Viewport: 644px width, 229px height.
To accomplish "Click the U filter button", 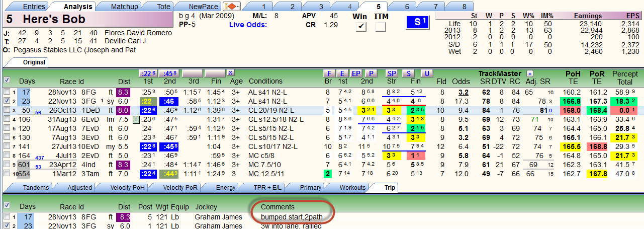I will 426,73.
